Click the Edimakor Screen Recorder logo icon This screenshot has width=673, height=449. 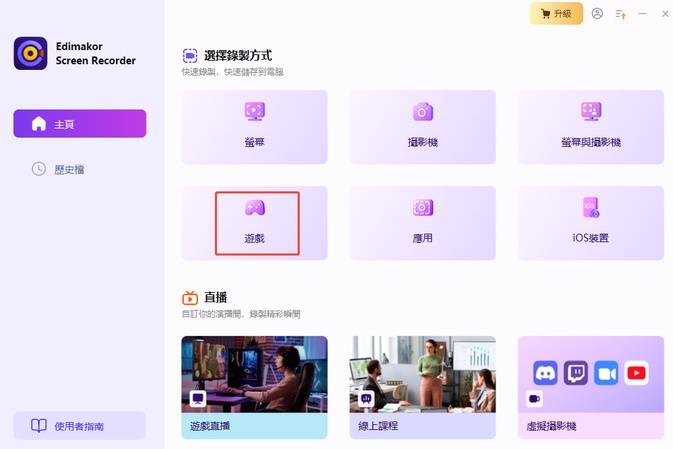[30, 53]
